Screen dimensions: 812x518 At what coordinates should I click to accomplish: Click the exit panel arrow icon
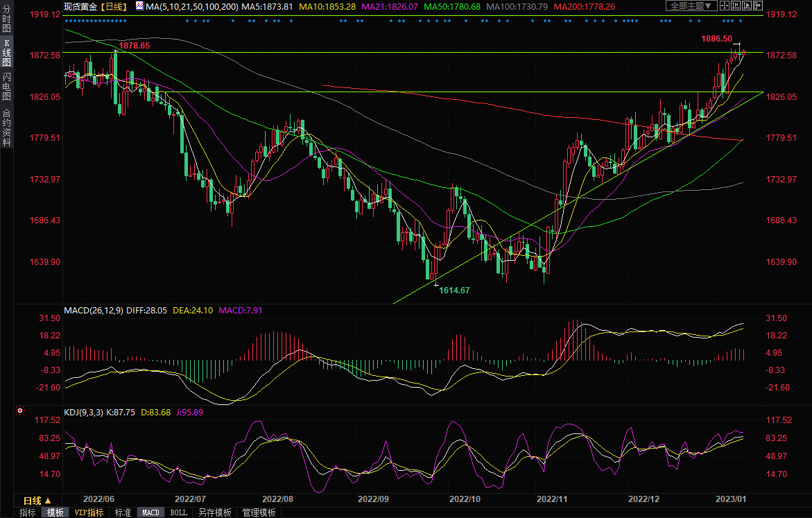pos(759,6)
